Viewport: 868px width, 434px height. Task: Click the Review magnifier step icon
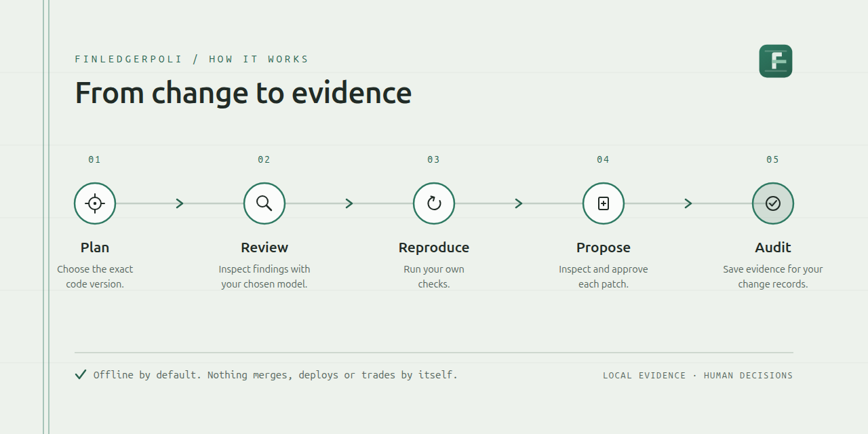[x=264, y=203]
